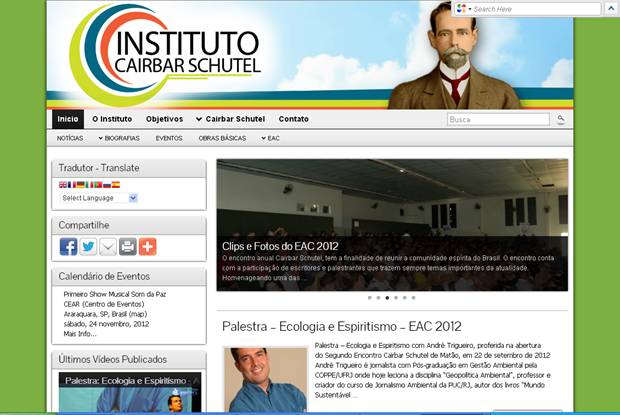This screenshot has width=620, height=415.
Task: Open article Palestra – Ecologia e Espiritismo – EAC 2012
Action: 342,326
